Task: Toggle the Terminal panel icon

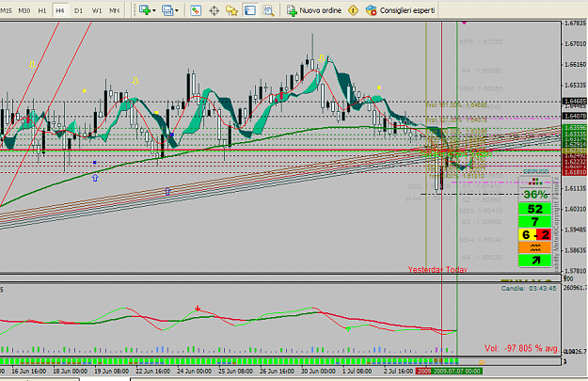Action: tap(250, 10)
